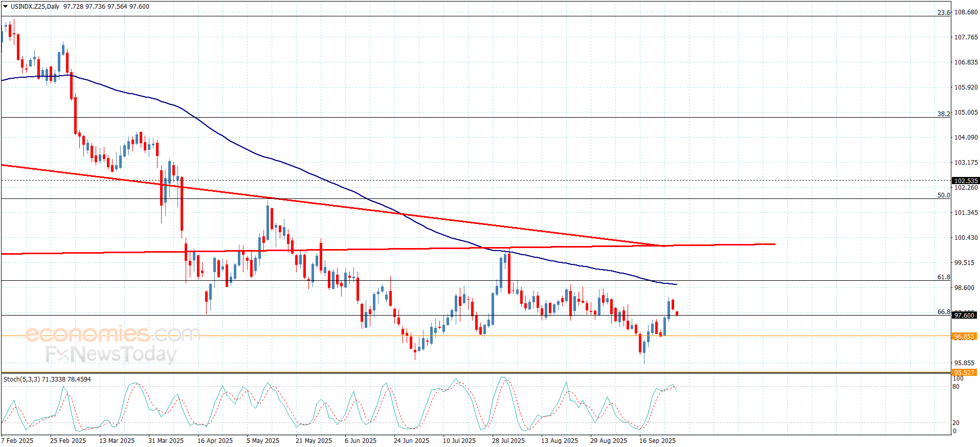
Task: Click the orange 95.527 price level label
Action: tap(964, 373)
